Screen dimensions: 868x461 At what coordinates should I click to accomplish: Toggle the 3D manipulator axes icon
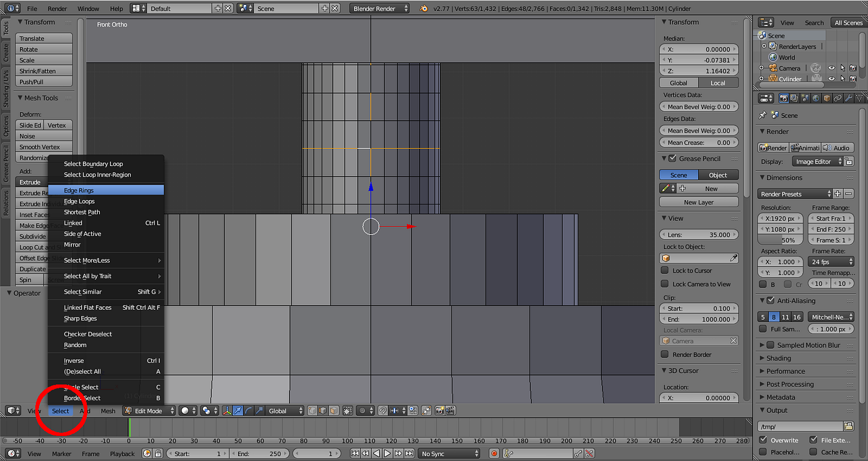point(227,411)
